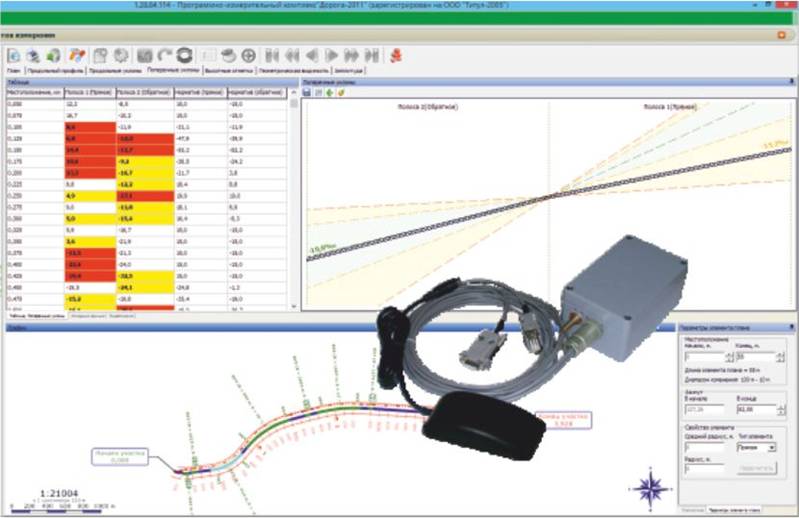Screen dimensions: 799x518
Task: Click the Радиус, м input field
Action: 704,469
